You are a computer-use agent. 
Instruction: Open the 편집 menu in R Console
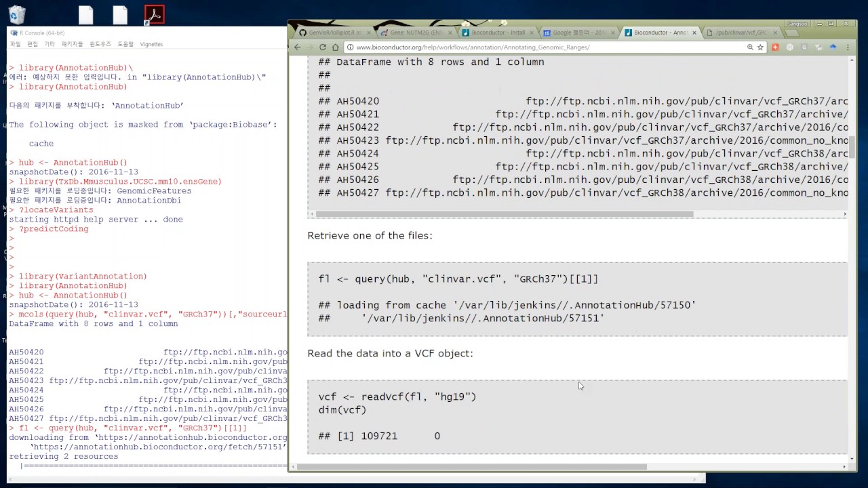[x=33, y=44]
